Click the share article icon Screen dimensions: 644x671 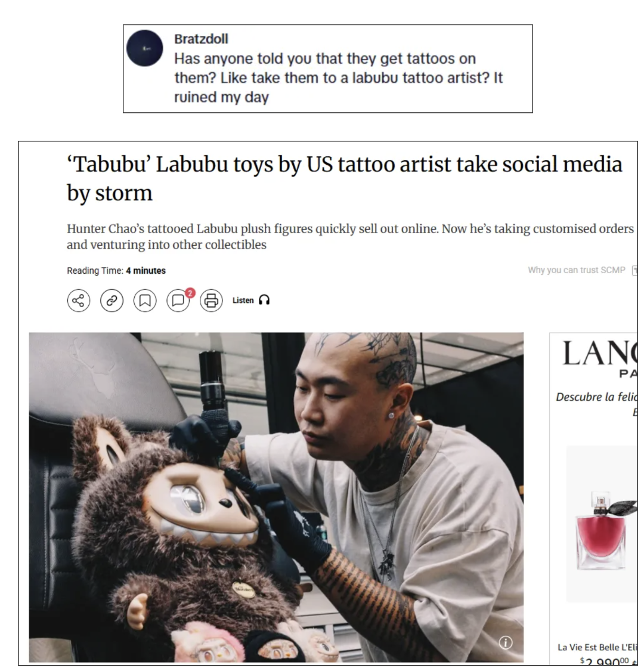79,301
